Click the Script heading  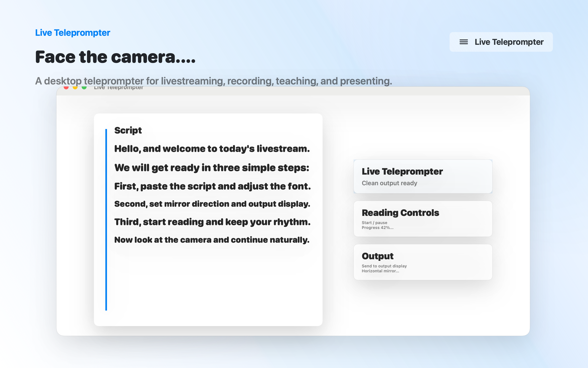point(128,130)
